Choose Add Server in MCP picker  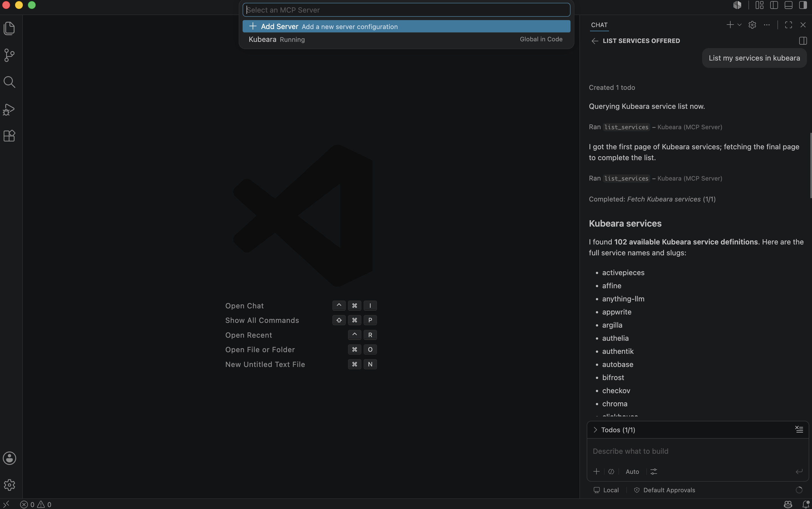click(x=406, y=26)
